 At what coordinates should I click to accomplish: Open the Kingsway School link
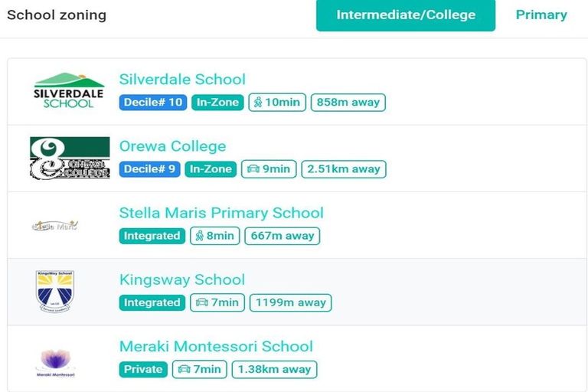tap(182, 279)
